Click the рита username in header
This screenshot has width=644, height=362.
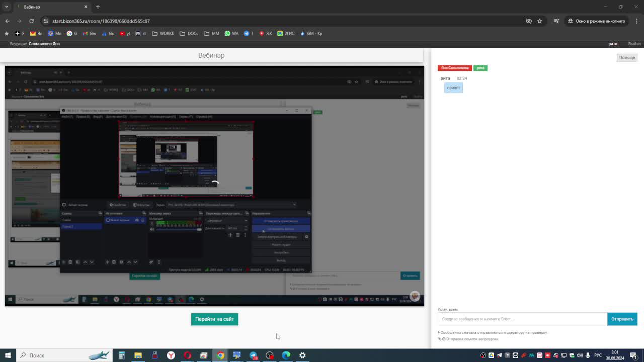point(613,44)
